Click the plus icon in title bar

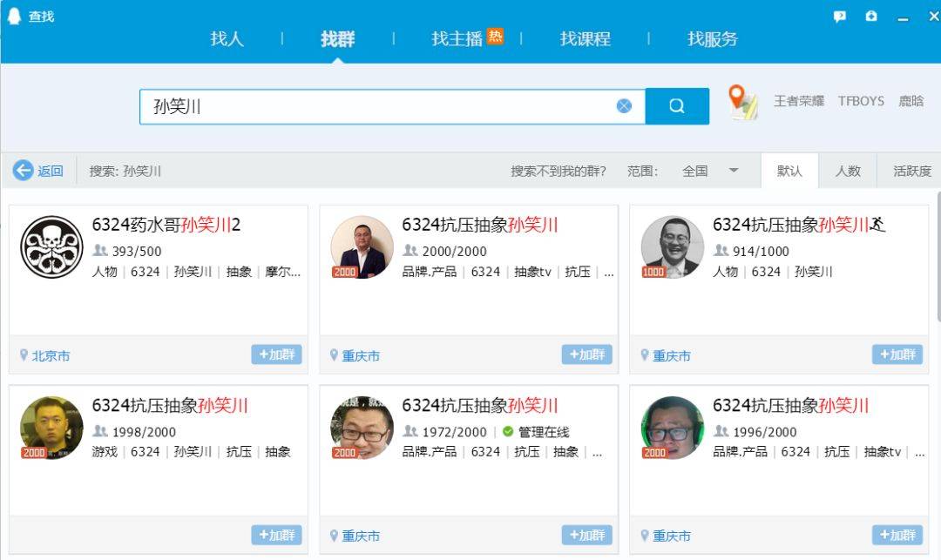pos(871,17)
